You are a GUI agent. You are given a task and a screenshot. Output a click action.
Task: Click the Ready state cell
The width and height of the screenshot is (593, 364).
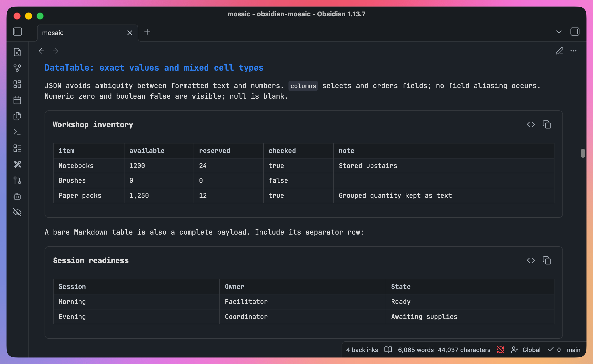470,302
